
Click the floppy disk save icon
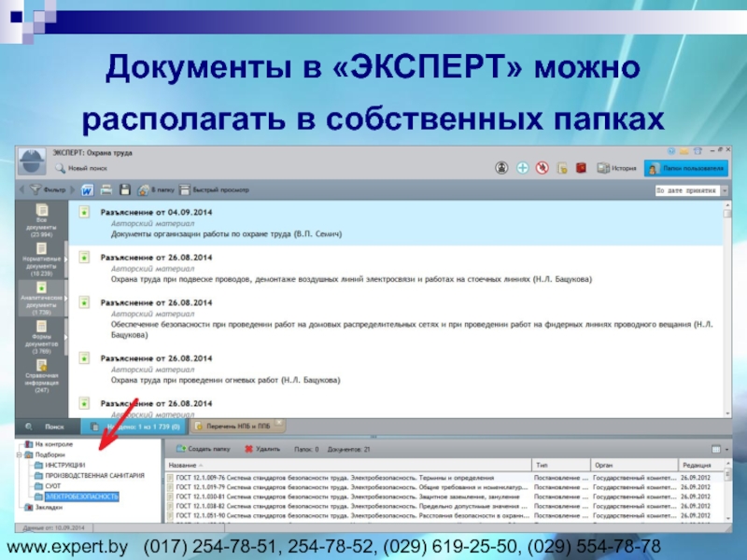(125, 189)
